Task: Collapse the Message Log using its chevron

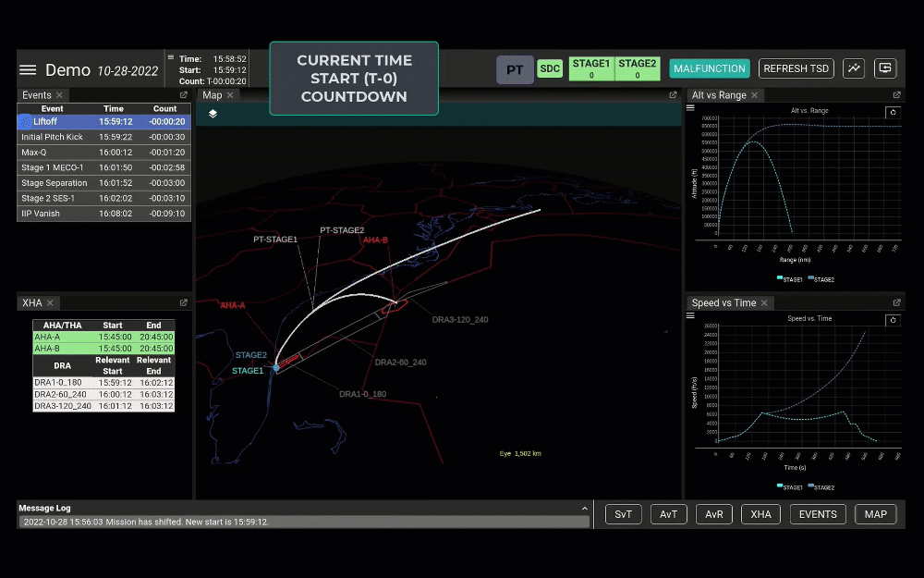Action: [584, 508]
